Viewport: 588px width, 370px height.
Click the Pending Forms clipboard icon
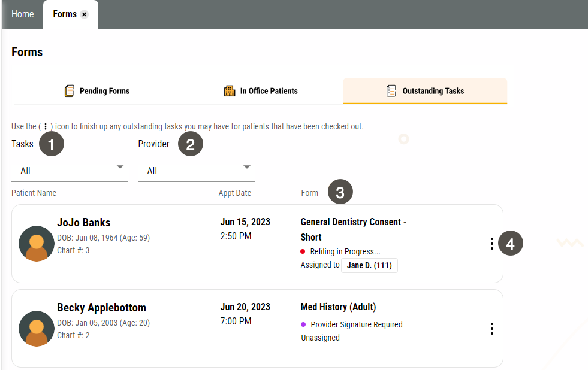point(70,91)
